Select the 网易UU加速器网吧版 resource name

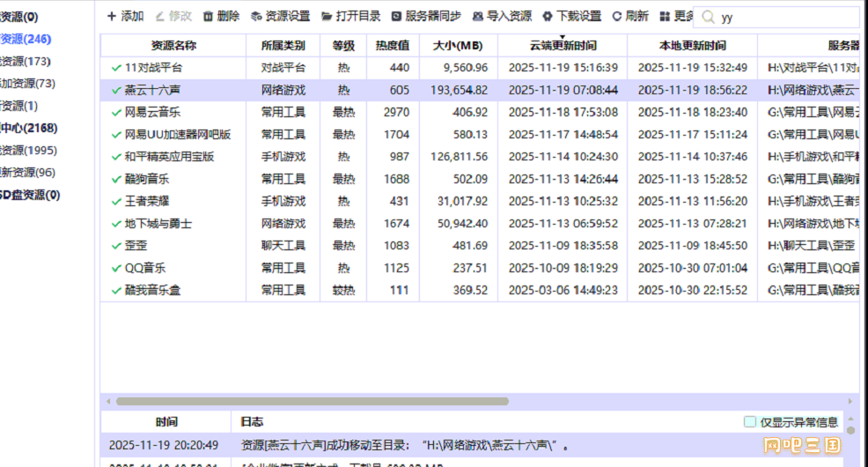click(x=178, y=135)
